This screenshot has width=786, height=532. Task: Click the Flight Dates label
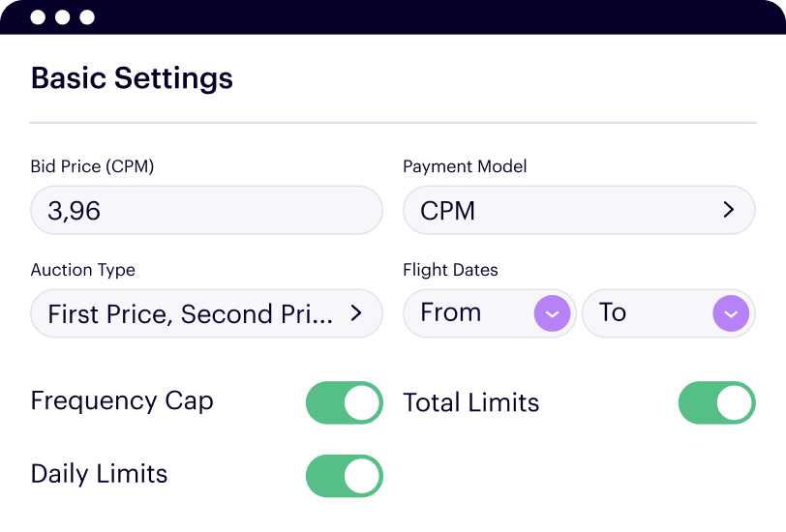coord(450,270)
